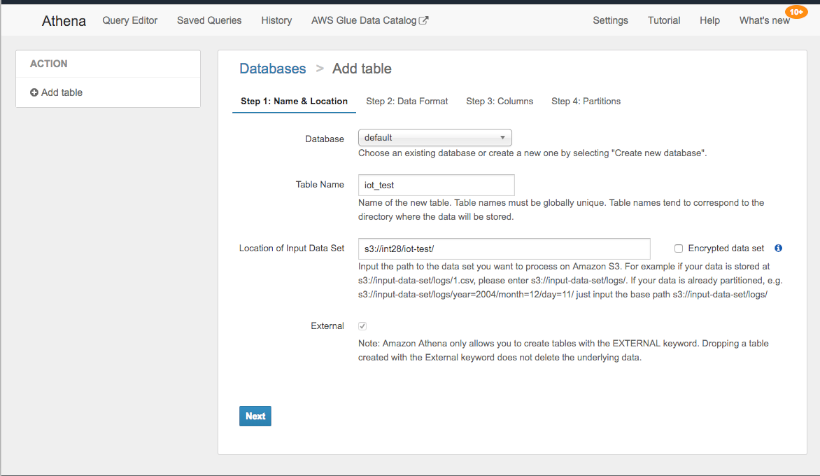
Task: Select Step 1: Name & Location tab
Action: (x=294, y=101)
